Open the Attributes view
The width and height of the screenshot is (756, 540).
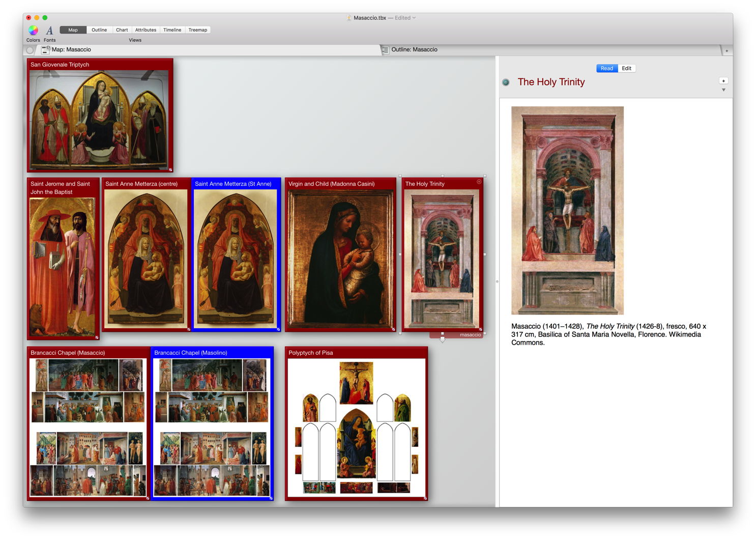tap(146, 30)
